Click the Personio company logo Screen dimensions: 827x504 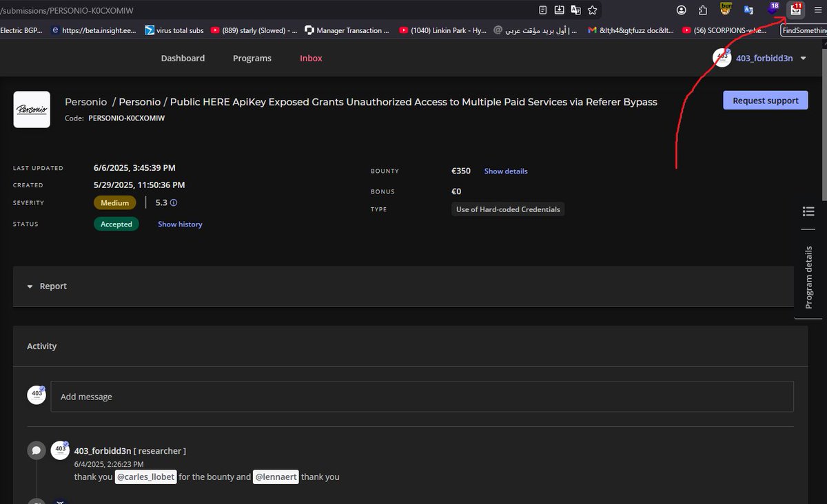tap(32, 109)
